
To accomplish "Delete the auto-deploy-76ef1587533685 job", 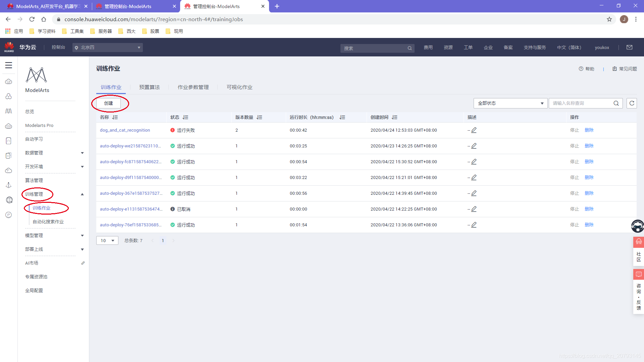I will [x=589, y=225].
